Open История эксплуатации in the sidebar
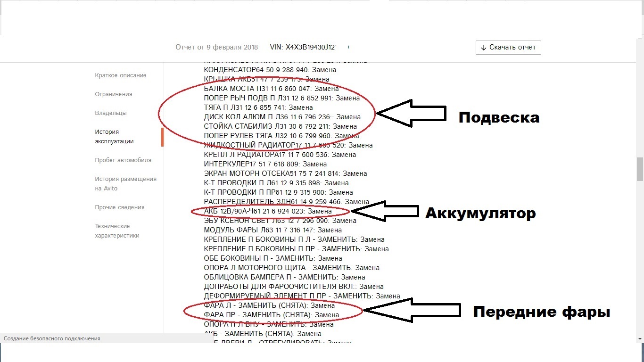 click(114, 137)
